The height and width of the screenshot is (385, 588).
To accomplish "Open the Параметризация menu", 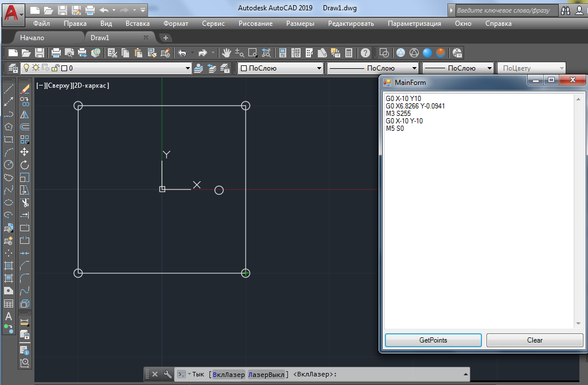I will coord(414,24).
